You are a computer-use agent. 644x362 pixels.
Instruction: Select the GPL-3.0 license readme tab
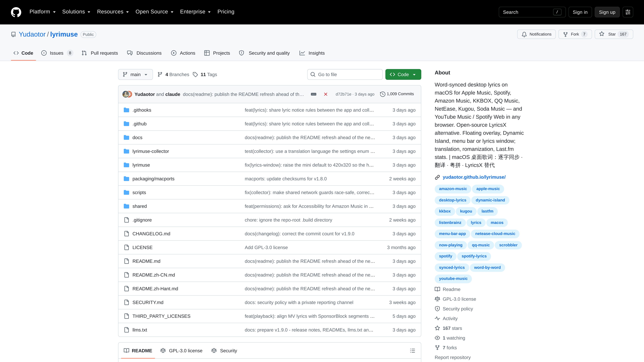click(x=181, y=350)
